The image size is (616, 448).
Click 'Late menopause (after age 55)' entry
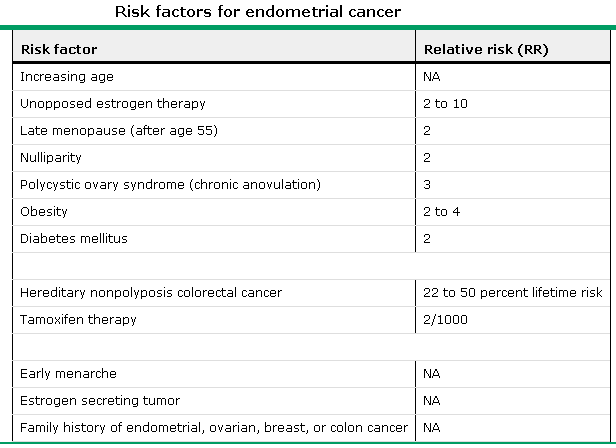(x=119, y=130)
